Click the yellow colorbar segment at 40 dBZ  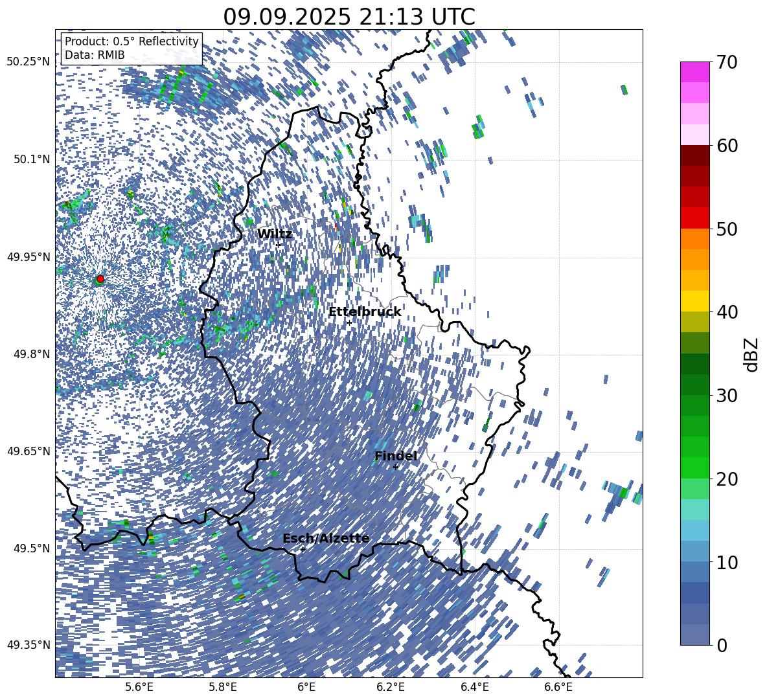(x=695, y=300)
